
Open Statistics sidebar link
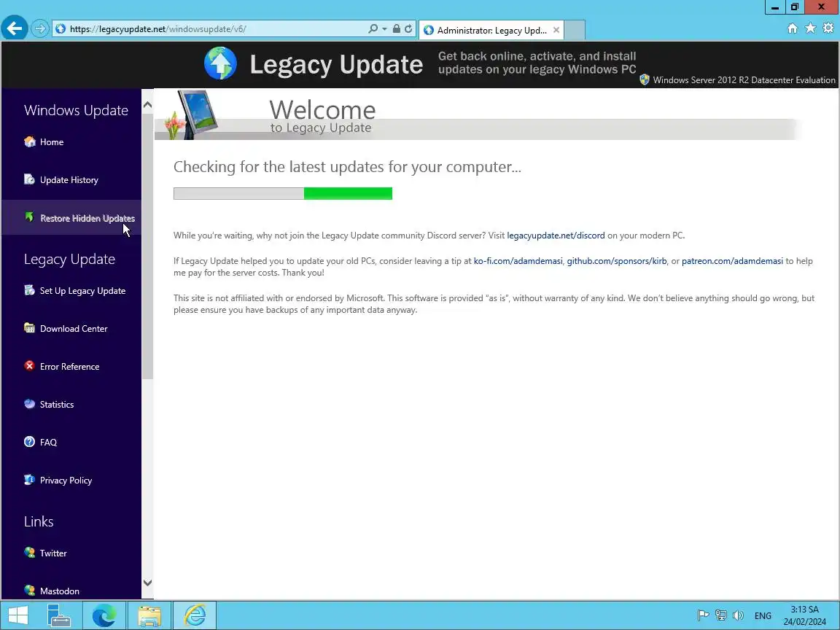click(x=57, y=405)
